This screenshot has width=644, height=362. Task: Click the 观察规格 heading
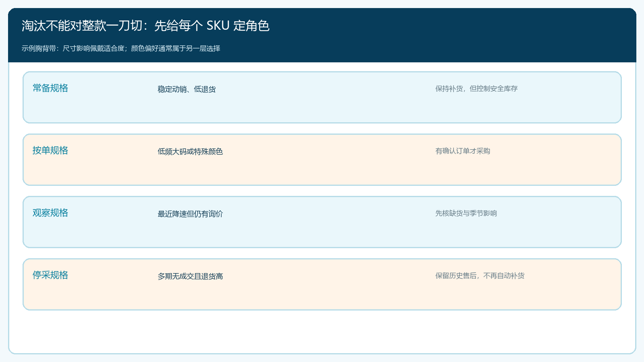pos(50,213)
